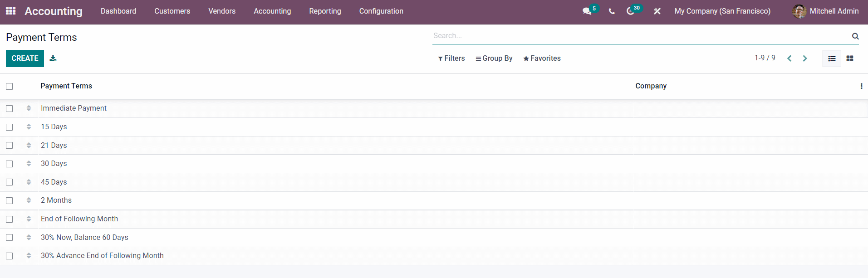This screenshot has width=868, height=278.
Task: Check the 30 Days row checkbox
Action: tap(10, 164)
